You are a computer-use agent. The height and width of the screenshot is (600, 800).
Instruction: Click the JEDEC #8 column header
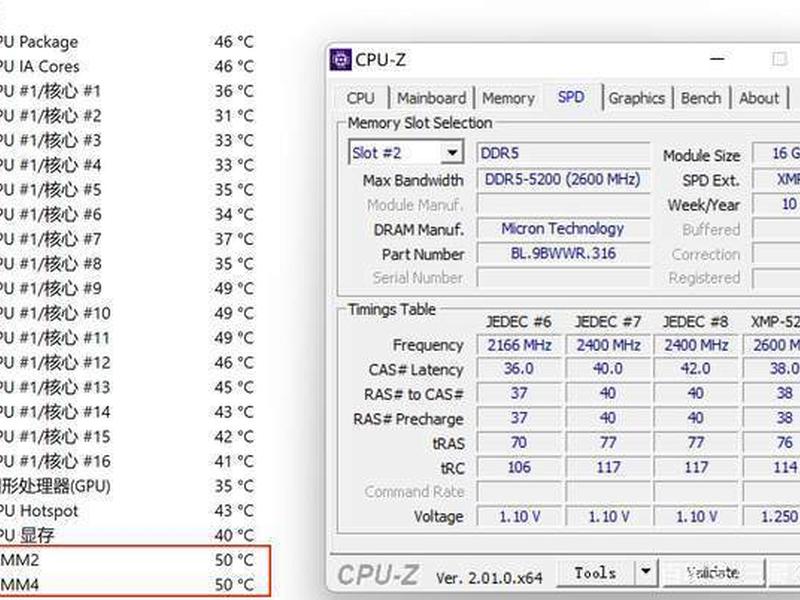[x=695, y=322]
